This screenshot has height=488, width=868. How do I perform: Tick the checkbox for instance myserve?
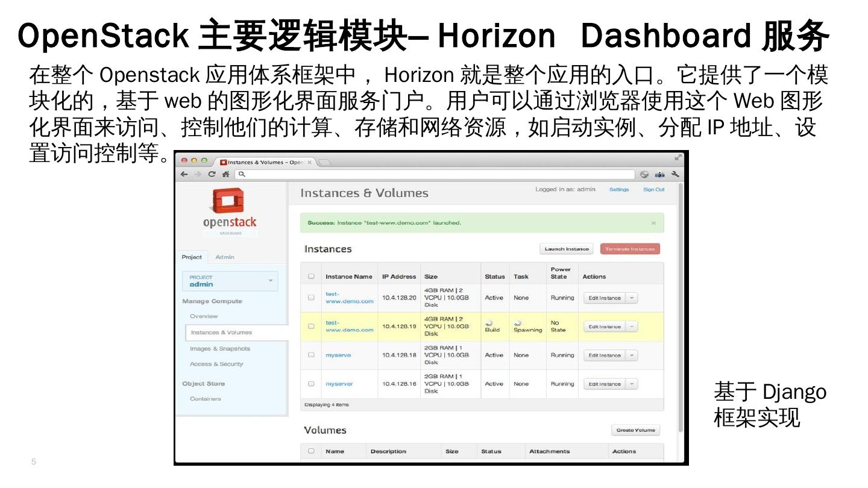[x=311, y=355]
